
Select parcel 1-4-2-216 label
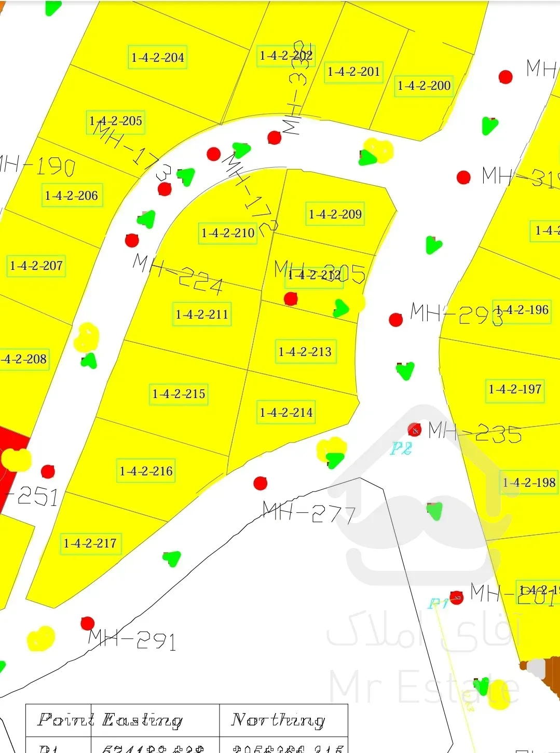point(146,471)
